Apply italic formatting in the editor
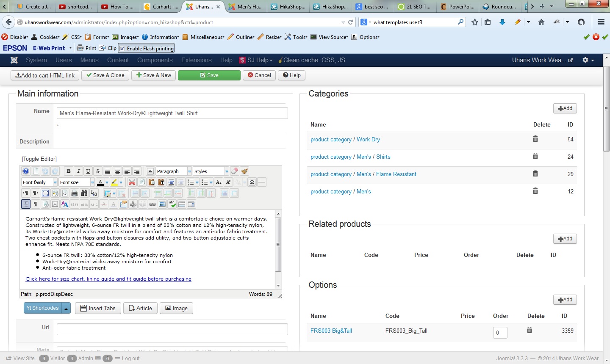 coord(78,171)
